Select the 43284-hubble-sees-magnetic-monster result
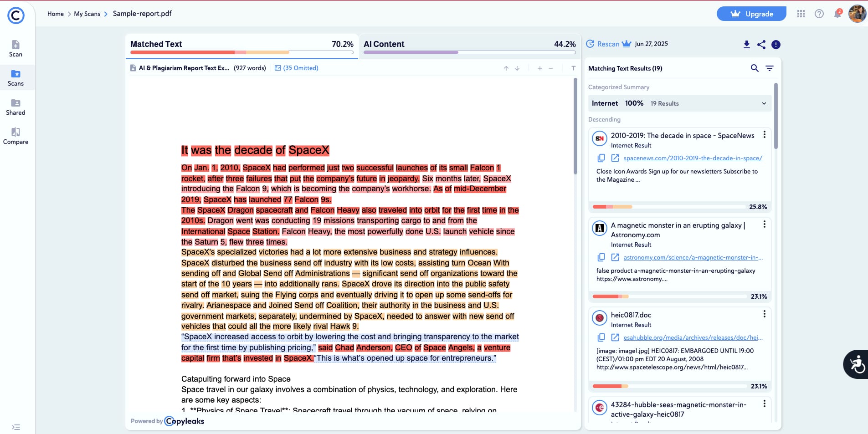 click(x=678, y=409)
